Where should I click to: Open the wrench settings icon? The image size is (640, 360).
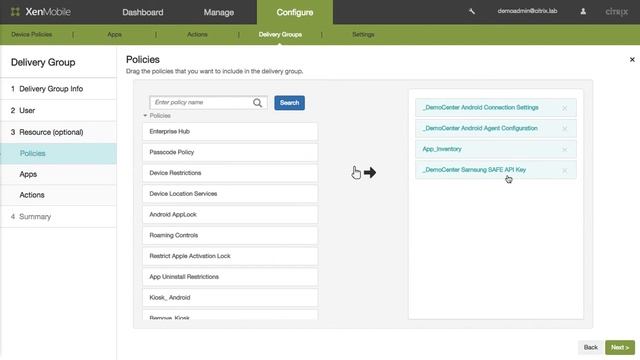pyautogui.click(x=472, y=11)
